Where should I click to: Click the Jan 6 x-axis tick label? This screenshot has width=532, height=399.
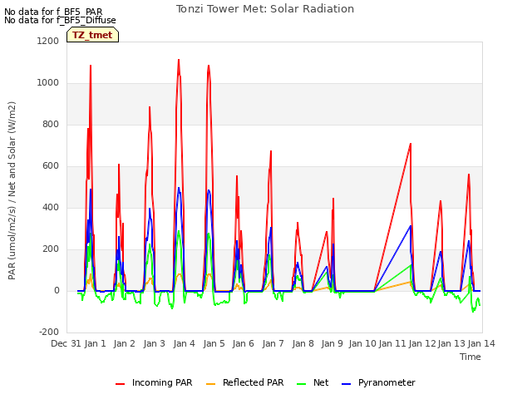pos(244,343)
